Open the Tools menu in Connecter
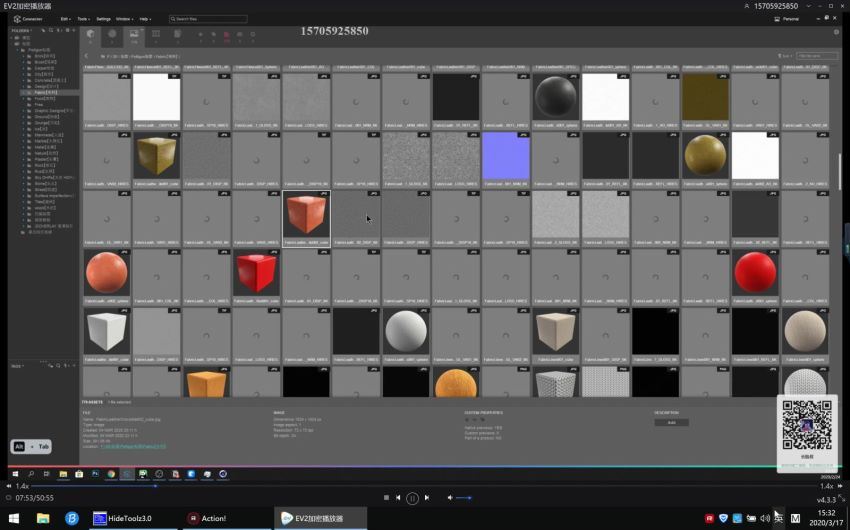The image size is (850, 530). [x=83, y=19]
